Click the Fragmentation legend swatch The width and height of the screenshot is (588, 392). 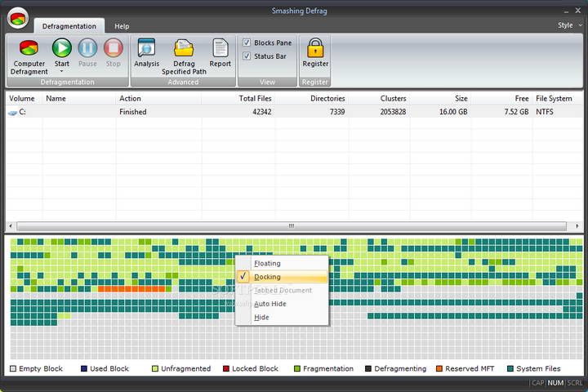(297, 369)
